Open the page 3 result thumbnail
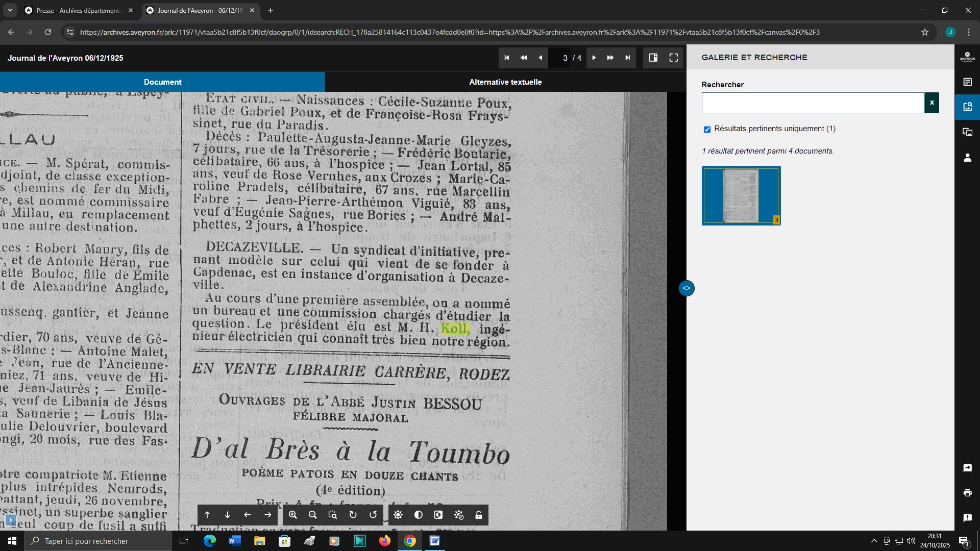The height and width of the screenshot is (551, 980). point(741,195)
